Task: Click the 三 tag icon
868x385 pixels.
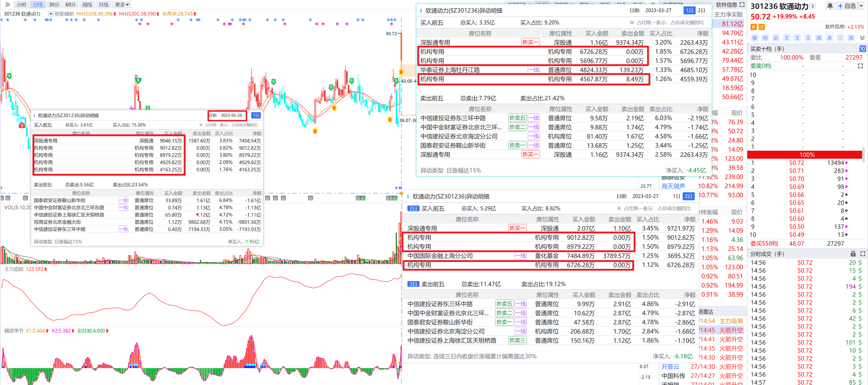Action: click(x=840, y=38)
